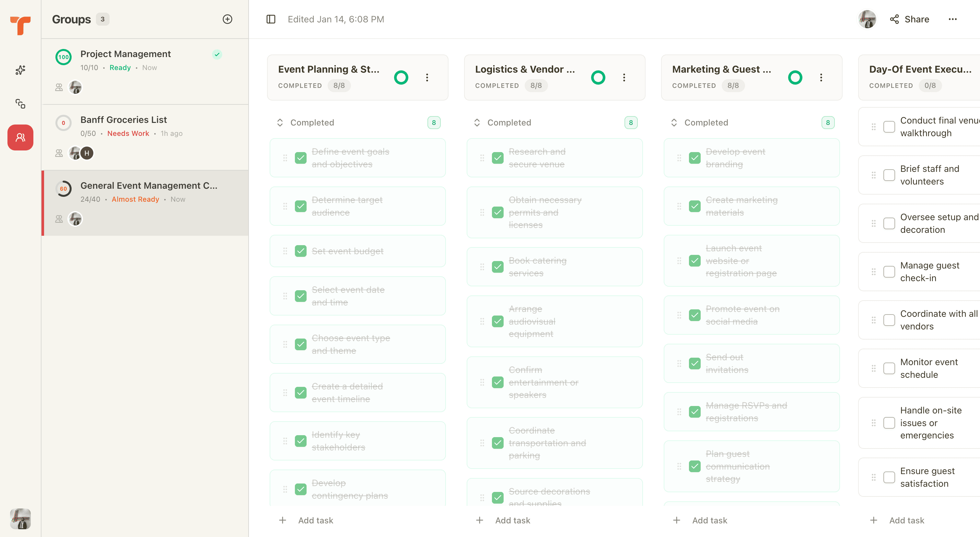Check Oversee setup and decoration
The height and width of the screenshot is (537, 980).
tap(889, 223)
